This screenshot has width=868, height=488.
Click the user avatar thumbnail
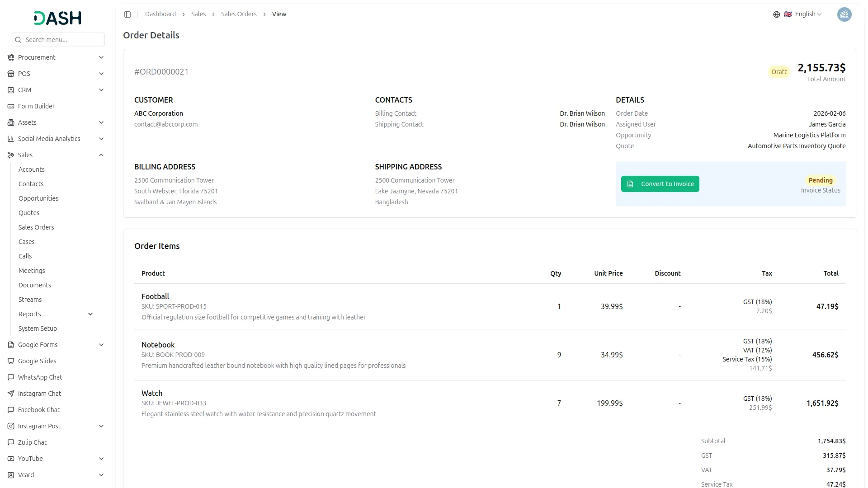point(844,14)
